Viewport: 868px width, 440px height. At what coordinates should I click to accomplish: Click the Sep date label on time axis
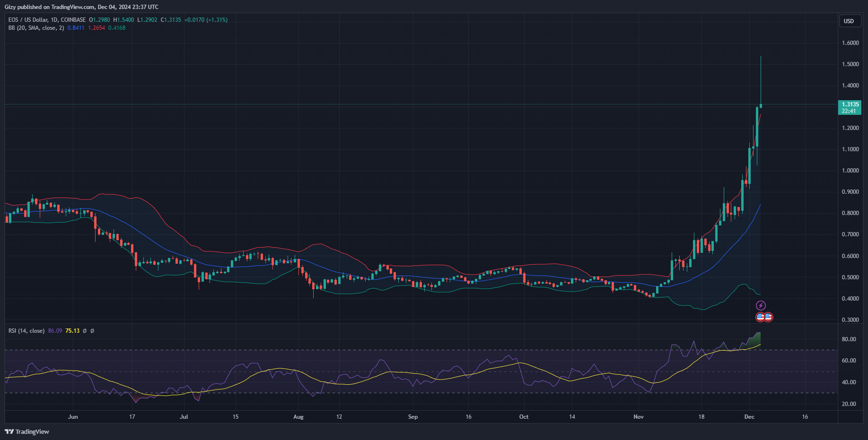point(413,417)
